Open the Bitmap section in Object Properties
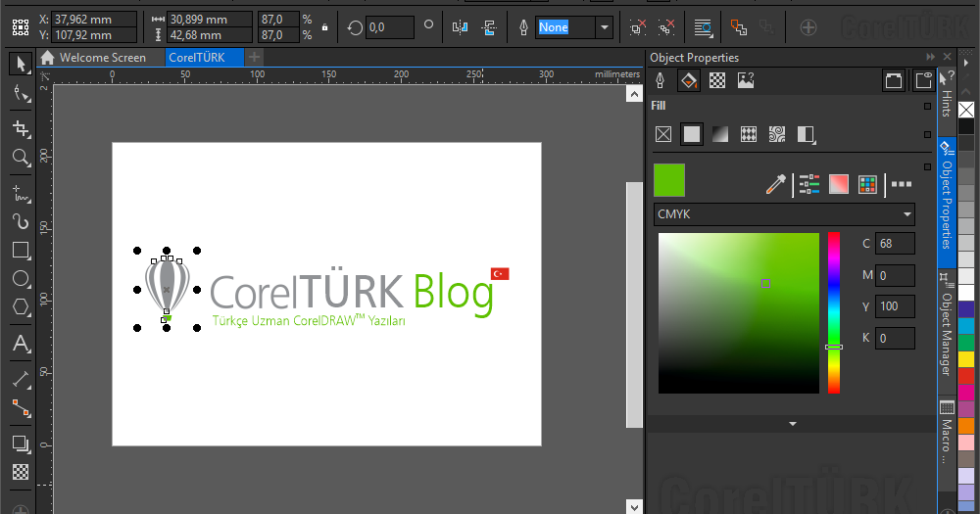980x514 pixels. (x=746, y=80)
